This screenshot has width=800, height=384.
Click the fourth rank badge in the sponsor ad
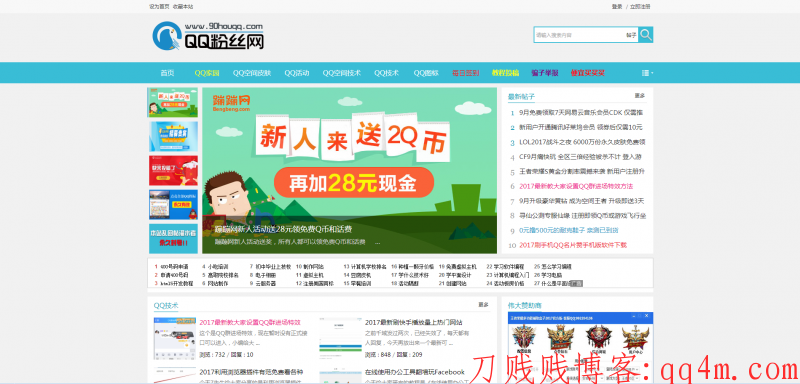pos(635,339)
